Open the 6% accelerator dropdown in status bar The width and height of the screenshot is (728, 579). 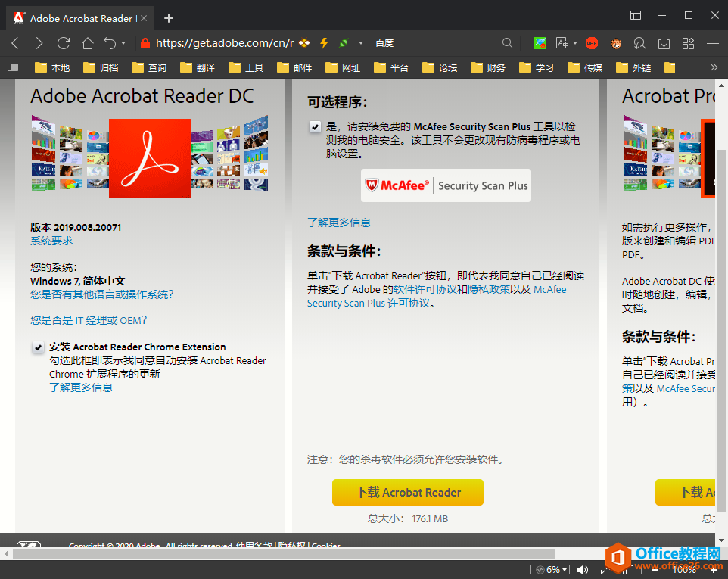pyautogui.click(x=552, y=570)
